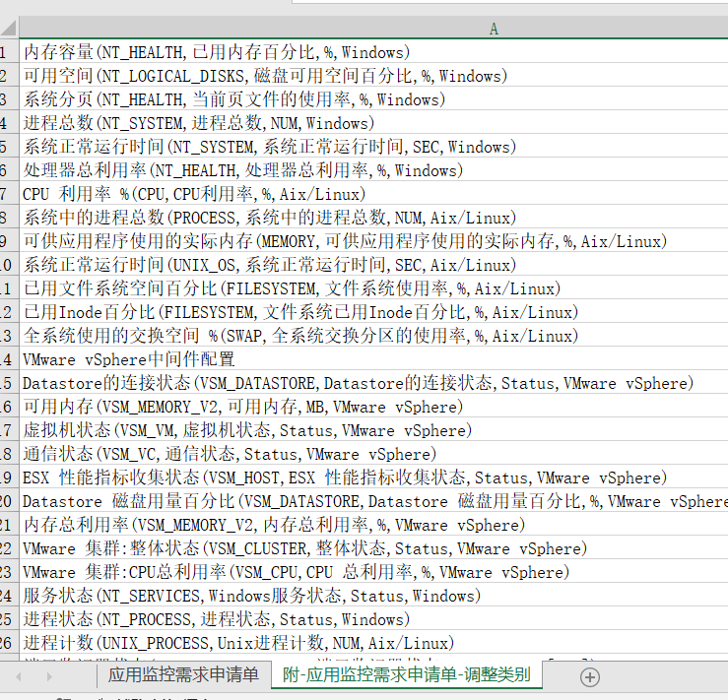Click cell VMware vSphere中间件配置
Image resolution: width=728 pixels, height=700 pixels.
[x=373, y=359]
